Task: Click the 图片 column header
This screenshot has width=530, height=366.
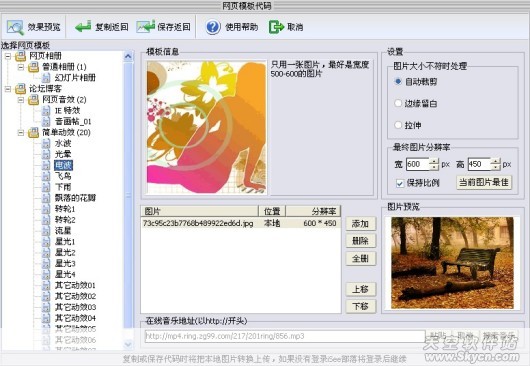Action: (x=199, y=211)
